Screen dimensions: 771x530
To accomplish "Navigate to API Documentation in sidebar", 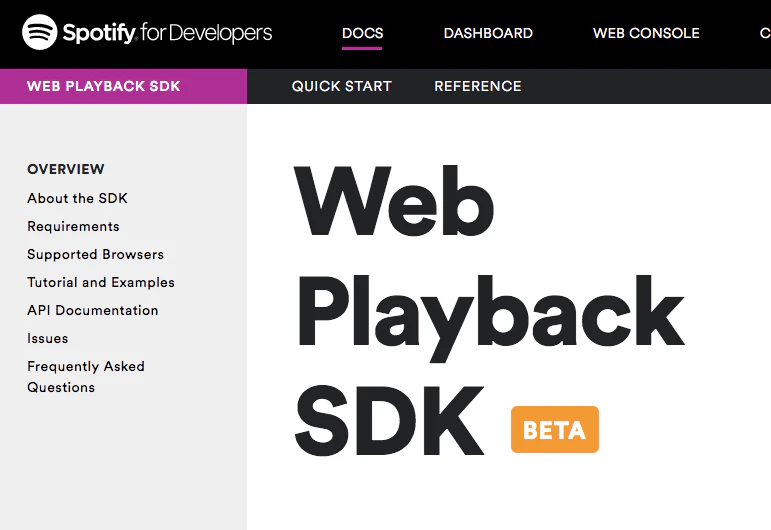I will click(x=92, y=310).
